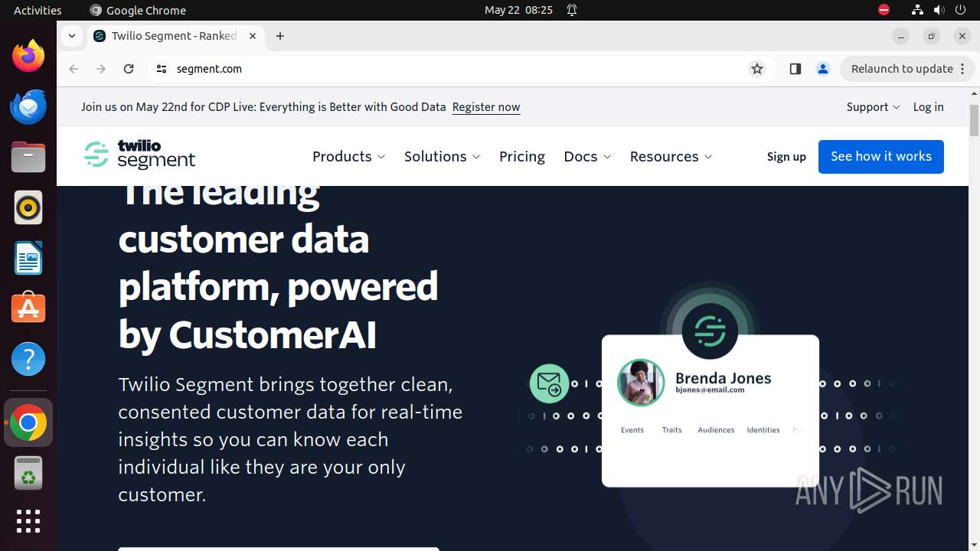This screenshot has height=551, width=980.
Task: Expand the Resources menu
Action: [x=671, y=156]
